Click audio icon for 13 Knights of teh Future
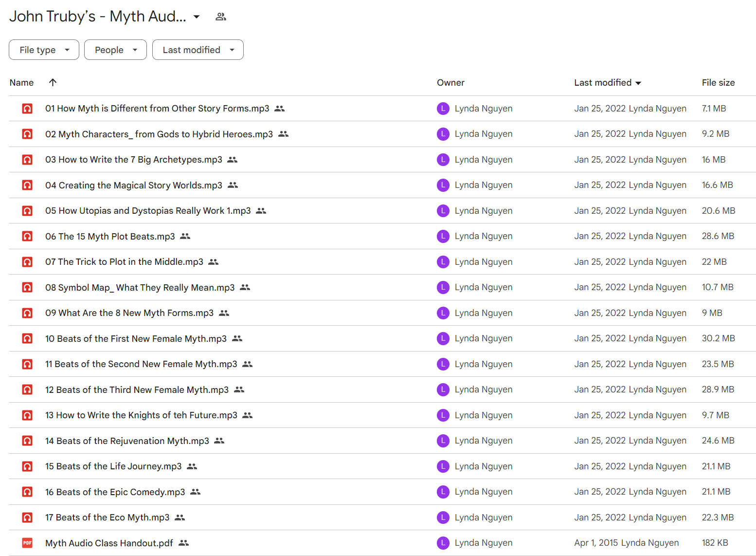The height and width of the screenshot is (556, 756). pos(27,415)
